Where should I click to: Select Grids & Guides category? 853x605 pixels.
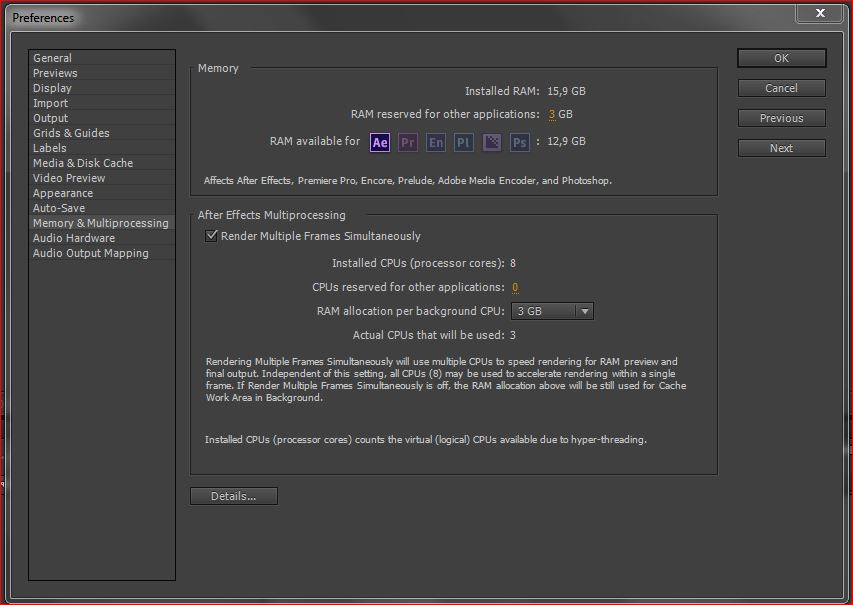point(102,133)
